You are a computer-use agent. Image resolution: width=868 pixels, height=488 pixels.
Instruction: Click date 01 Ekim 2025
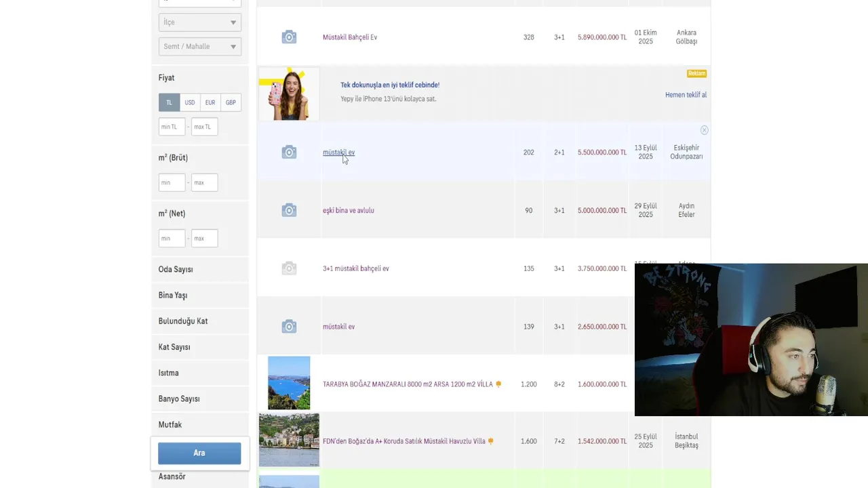(x=646, y=37)
